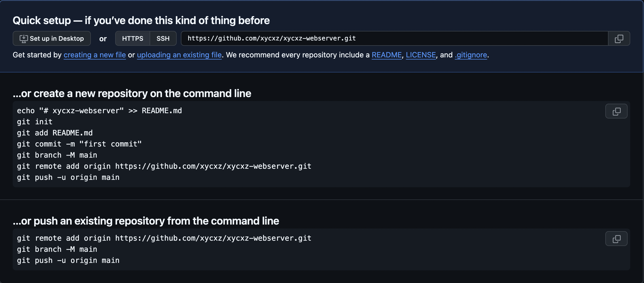Screen dimensions: 644x283
Task: Copy the push-existing-repository command snippet
Action: pyautogui.click(x=616, y=239)
